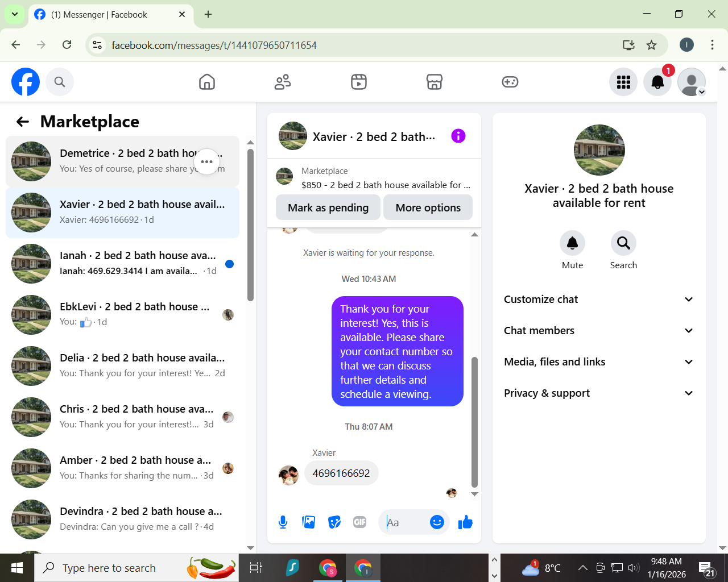Image resolution: width=728 pixels, height=582 pixels.
Task: Open EbkLevi conversation
Action: 122,315
